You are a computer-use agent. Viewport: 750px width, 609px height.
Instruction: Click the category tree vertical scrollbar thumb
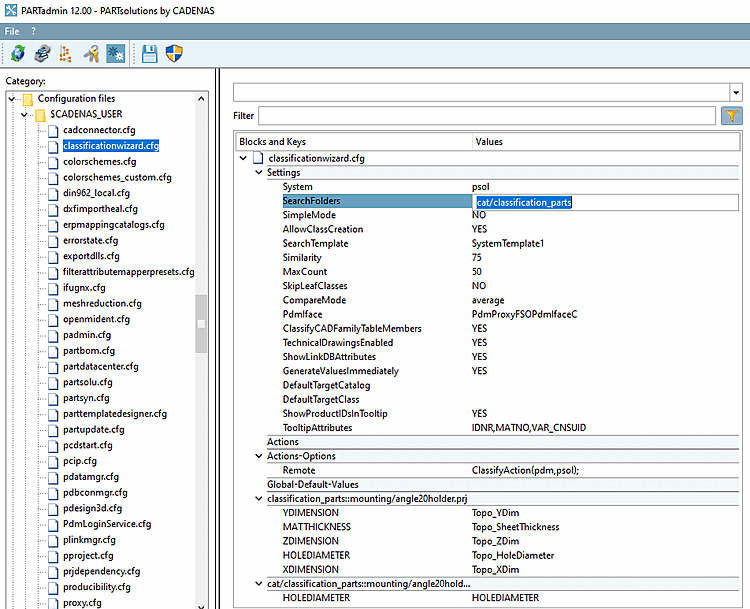(x=201, y=323)
